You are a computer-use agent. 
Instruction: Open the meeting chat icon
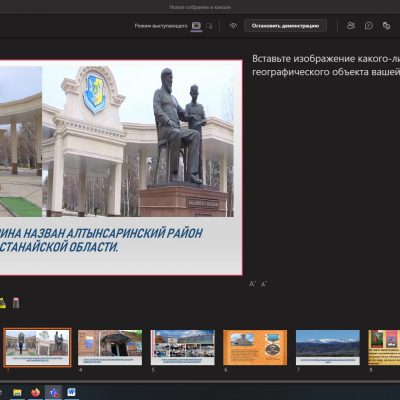(369, 26)
